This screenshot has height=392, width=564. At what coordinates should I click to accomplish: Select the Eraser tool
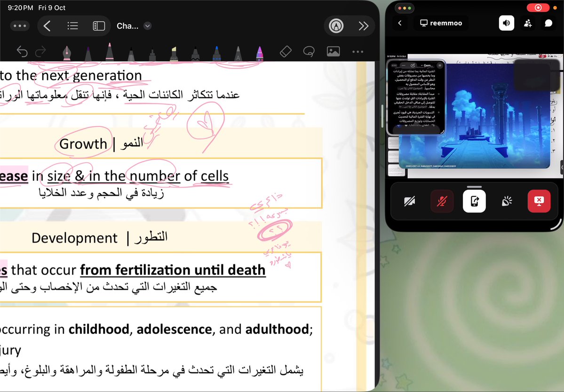pyautogui.click(x=286, y=51)
